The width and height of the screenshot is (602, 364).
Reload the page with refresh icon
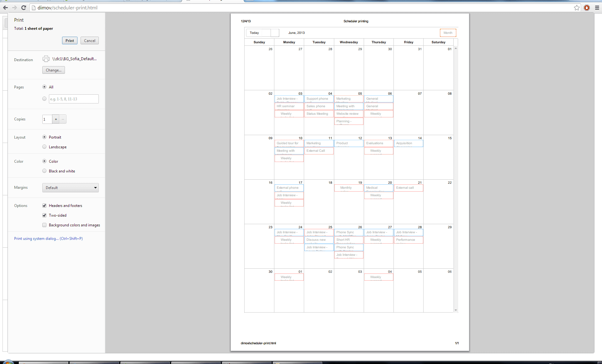(24, 8)
